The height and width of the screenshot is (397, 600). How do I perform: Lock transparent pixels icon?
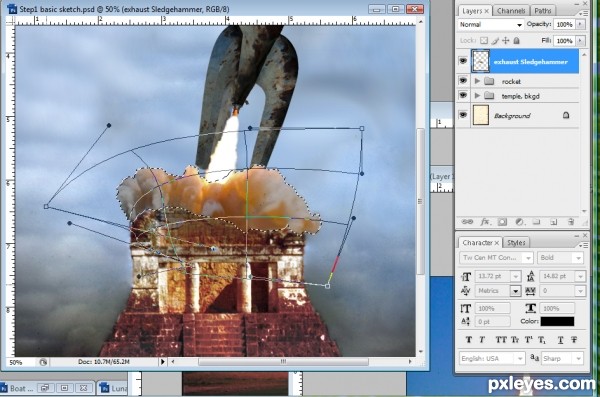(484, 41)
